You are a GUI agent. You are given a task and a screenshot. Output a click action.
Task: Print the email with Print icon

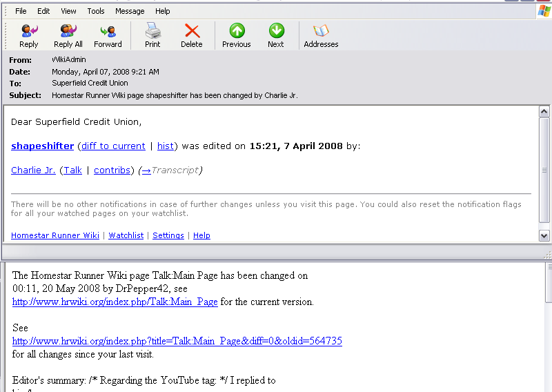[x=152, y=36]
